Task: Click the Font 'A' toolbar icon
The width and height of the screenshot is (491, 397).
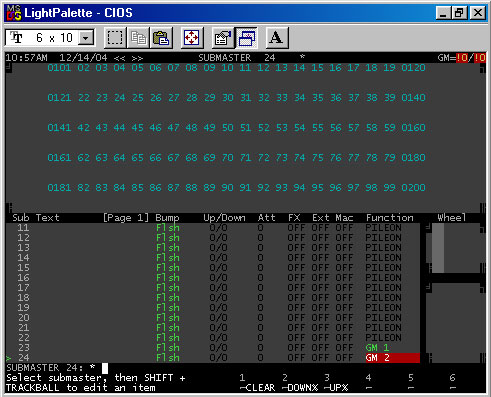Action: (276, 38)
